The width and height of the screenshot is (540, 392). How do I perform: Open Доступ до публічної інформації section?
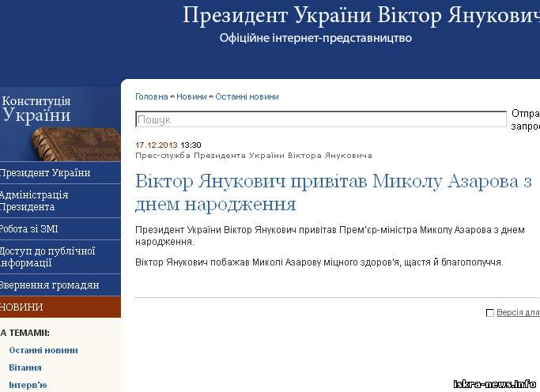coord(47,257)
